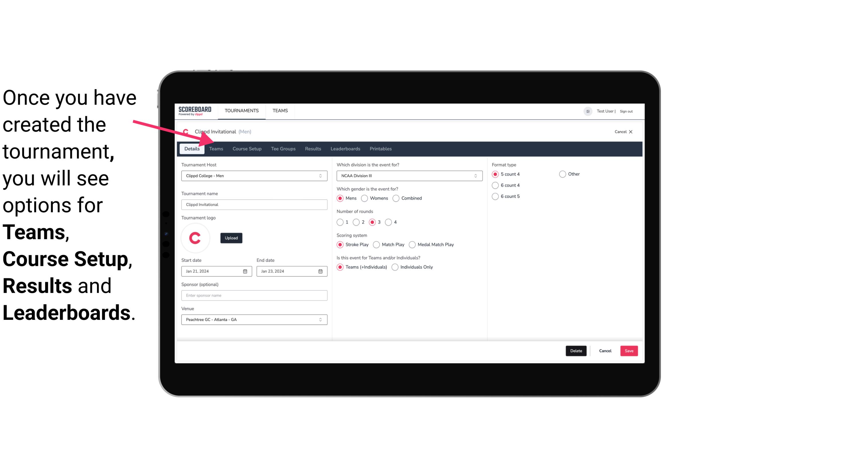This screenshot has height=467, width=868.
Task: Select the Womens gender radio button
Action: [x=364, y=198]
